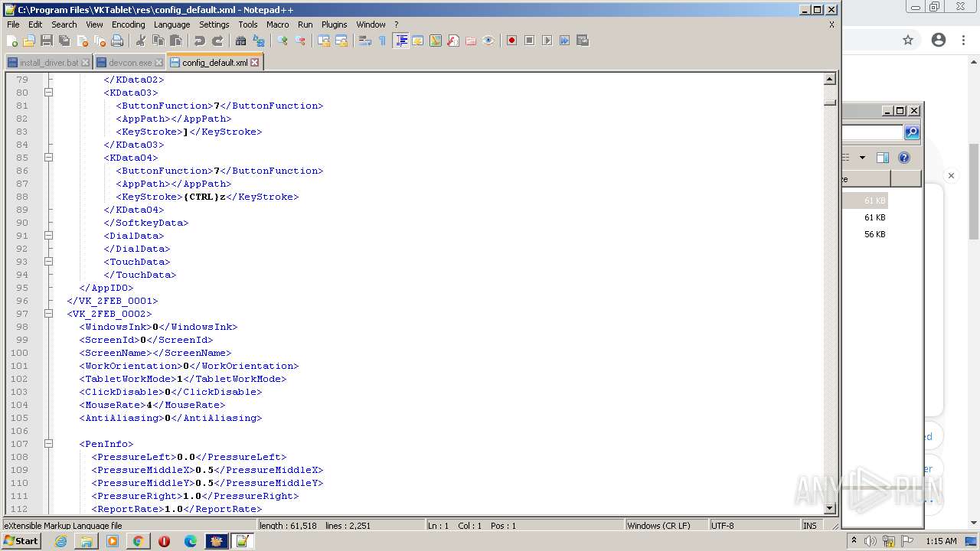The height and width of the screenshot is (551, 980).
Task: Save the current recorded macro icon
Action: [583, 41]
